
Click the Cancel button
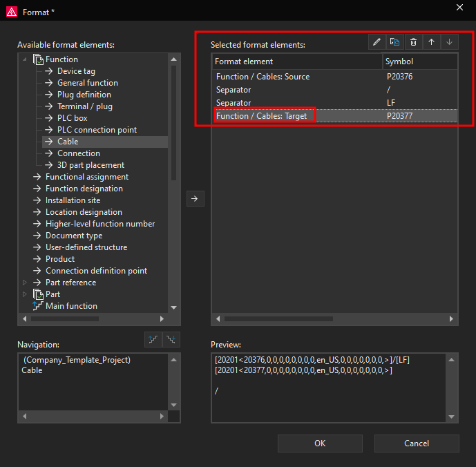[x=417, y=444]
